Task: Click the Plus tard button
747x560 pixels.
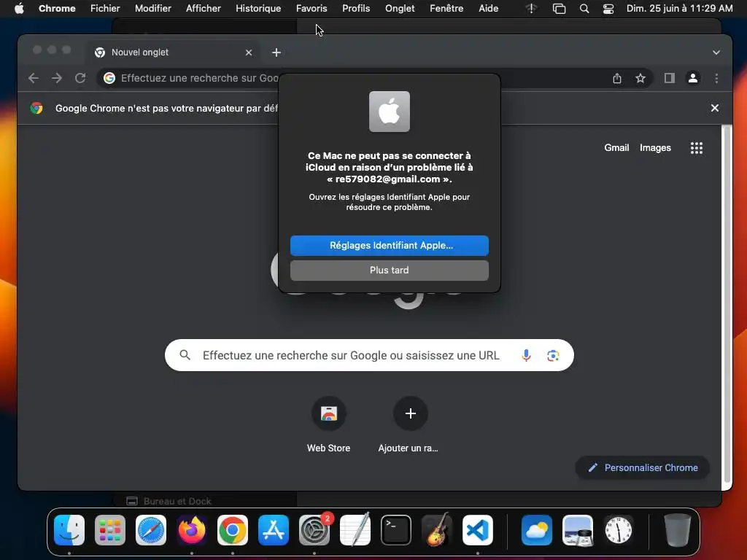Action: 390,270
